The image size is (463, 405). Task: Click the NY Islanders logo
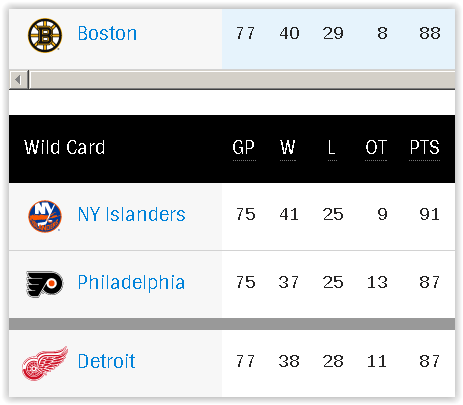[x=45, y=216]
